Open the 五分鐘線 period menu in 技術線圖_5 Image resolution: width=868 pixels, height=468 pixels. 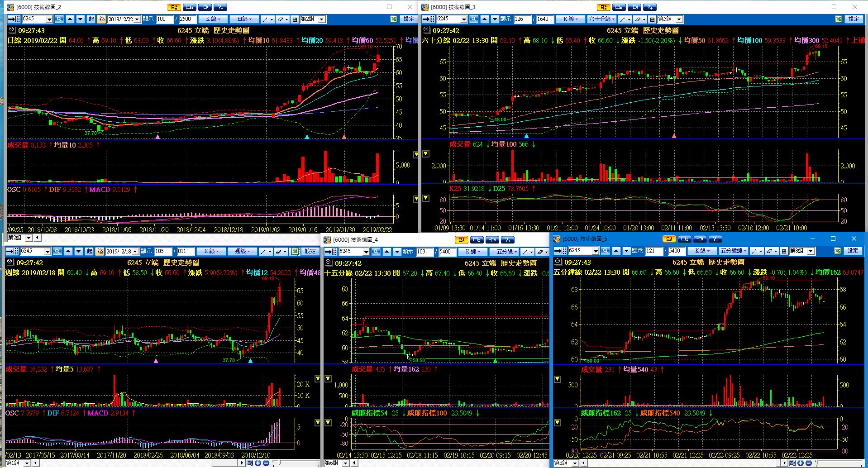pyautogui.click(x=733, y=251)
